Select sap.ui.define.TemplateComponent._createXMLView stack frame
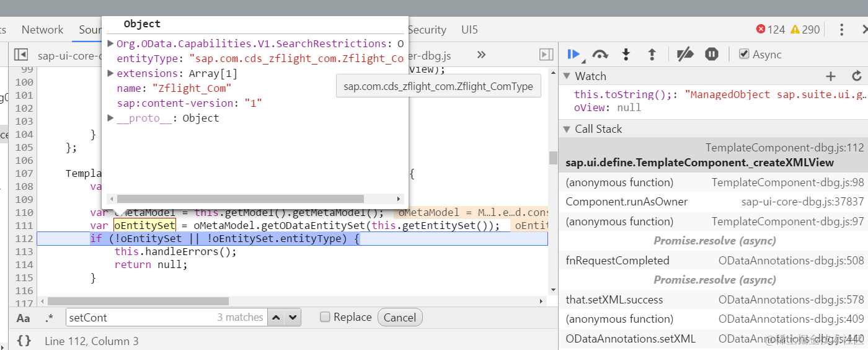Image resolution: width=868 pixels, height=350 pixels. (713, 155)
